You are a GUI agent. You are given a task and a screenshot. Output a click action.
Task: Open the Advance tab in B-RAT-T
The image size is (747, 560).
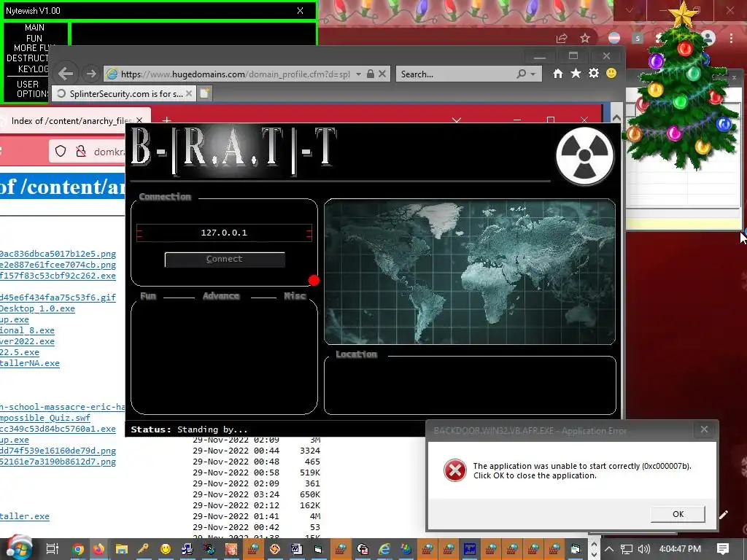(221, 296)
